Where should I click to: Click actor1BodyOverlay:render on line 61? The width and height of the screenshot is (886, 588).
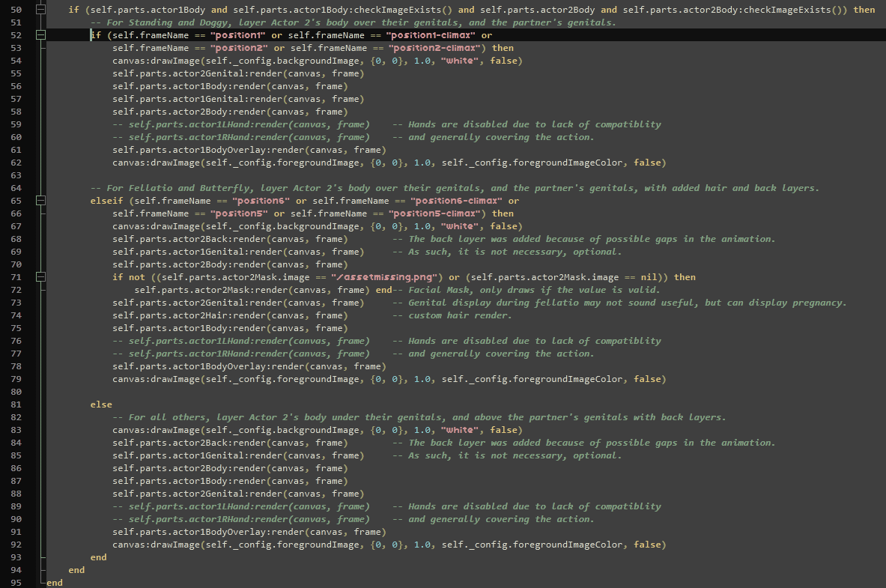point(249,150)
